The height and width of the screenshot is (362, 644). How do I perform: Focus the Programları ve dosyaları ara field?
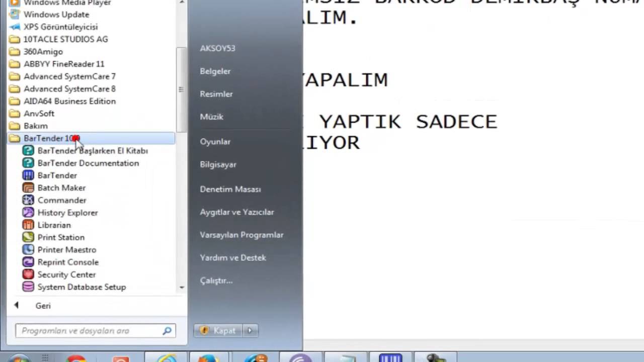coord(96,331)
